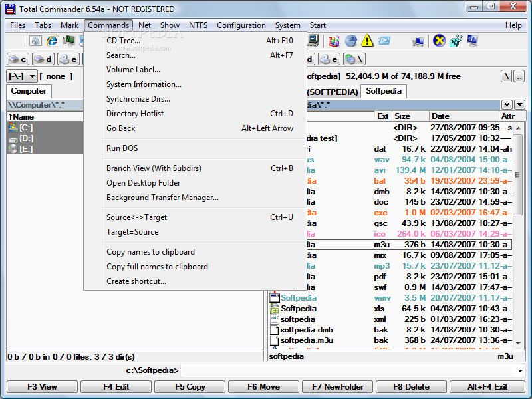Screen dimensions: 532x399
Task: Select the [D:] drive in left panel
Action: [45, 138]
